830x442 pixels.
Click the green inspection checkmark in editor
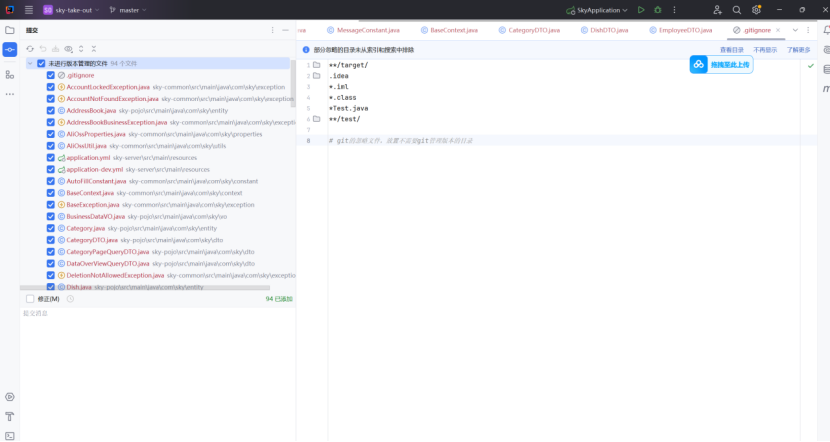tap(811, 66)
